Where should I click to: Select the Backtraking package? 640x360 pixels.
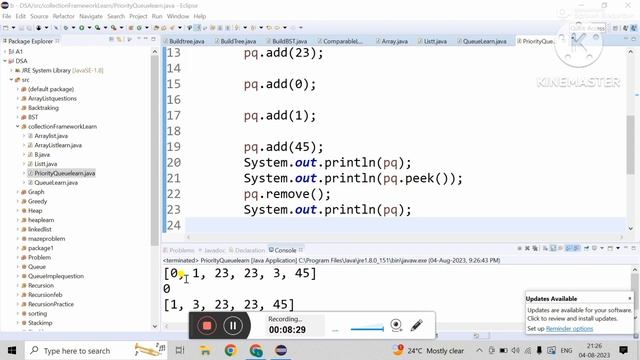43,108
